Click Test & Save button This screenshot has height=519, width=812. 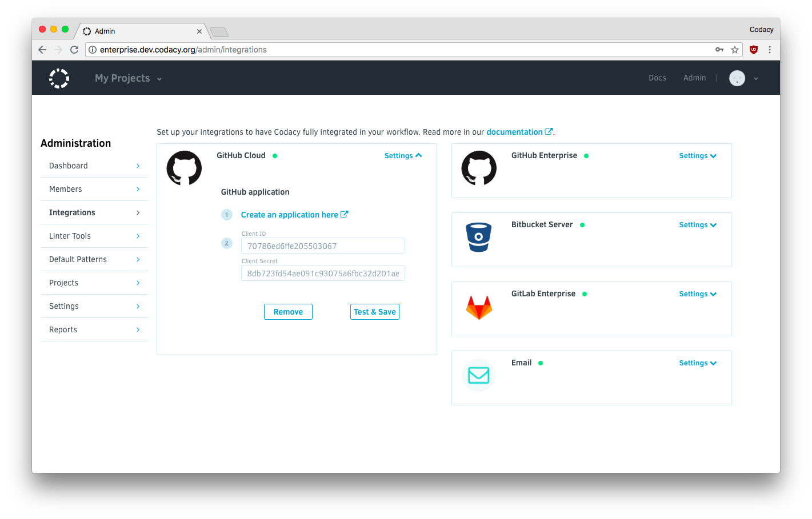pos(375,312)
